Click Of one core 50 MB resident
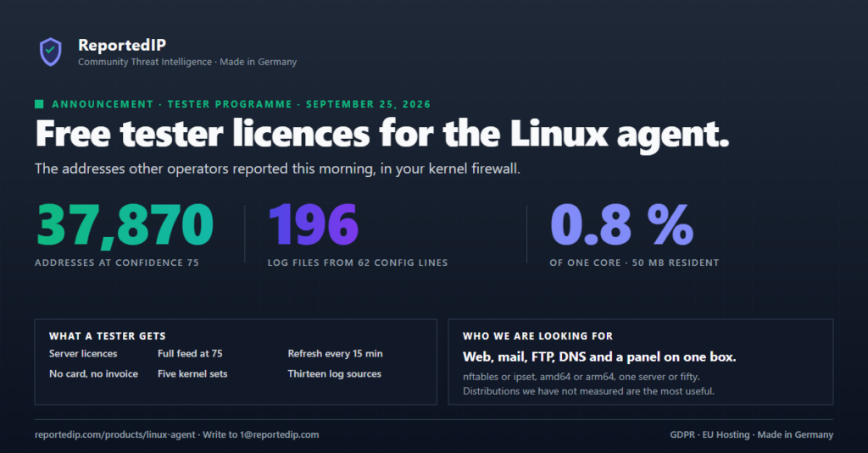The height and width of the screenshot is (453, 868). tap(634, 262)
